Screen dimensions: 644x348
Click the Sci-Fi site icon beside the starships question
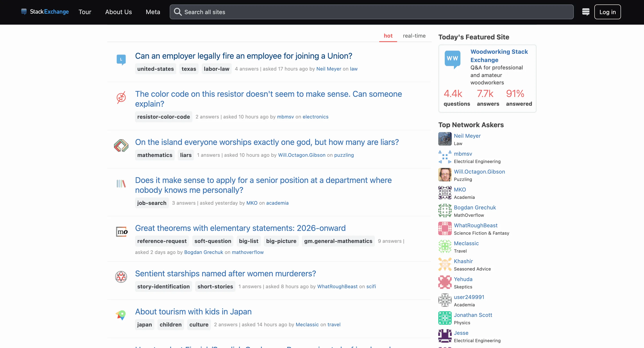121,277
